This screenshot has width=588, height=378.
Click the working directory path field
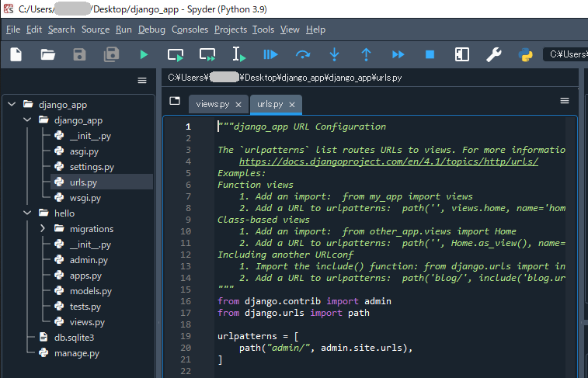pyautogui.click(x=565, y=54)
